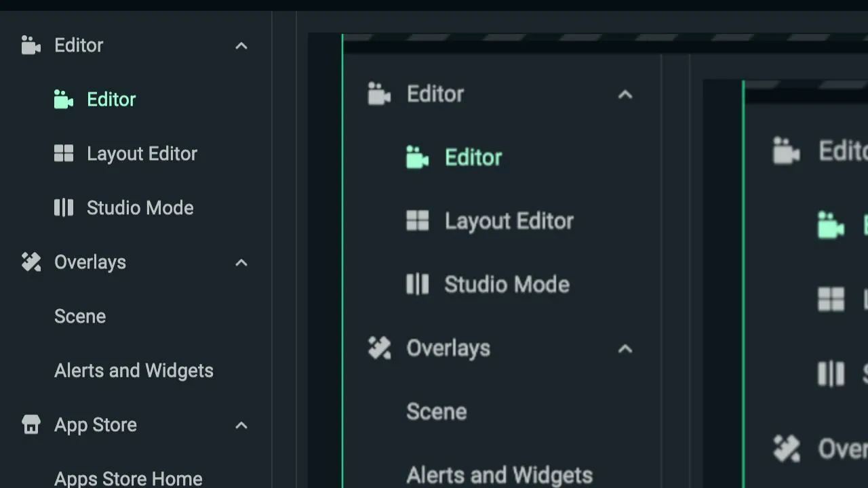Click the Editor group label in preview sidebar

(435, 94)
